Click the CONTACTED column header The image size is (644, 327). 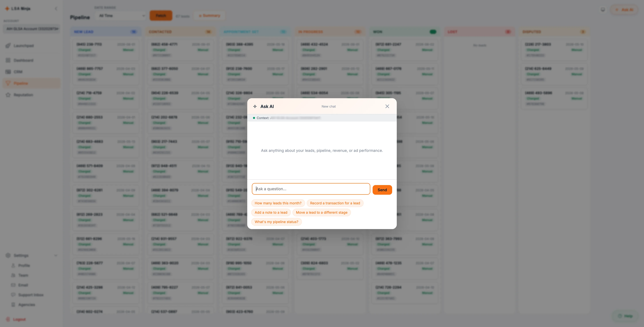[180, 32]
